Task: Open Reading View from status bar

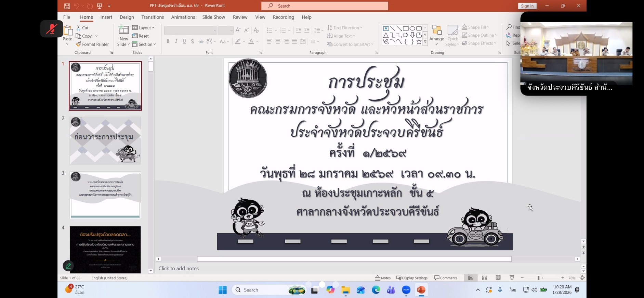Action: point(498,278)
